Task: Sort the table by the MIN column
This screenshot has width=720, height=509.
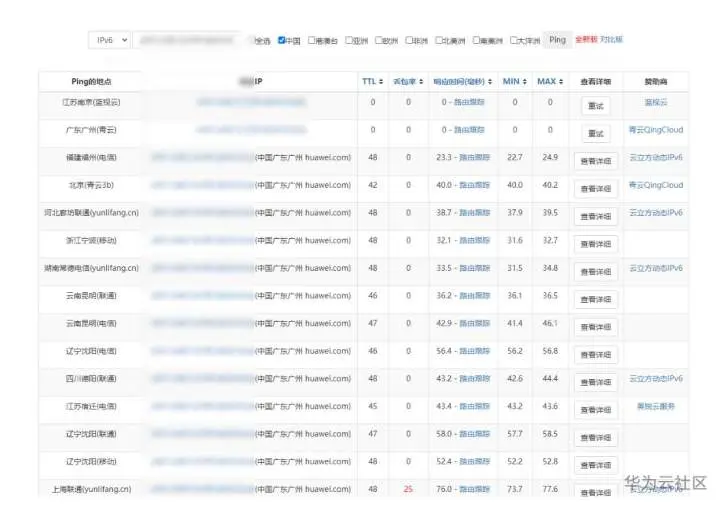Action: (514, 81)
